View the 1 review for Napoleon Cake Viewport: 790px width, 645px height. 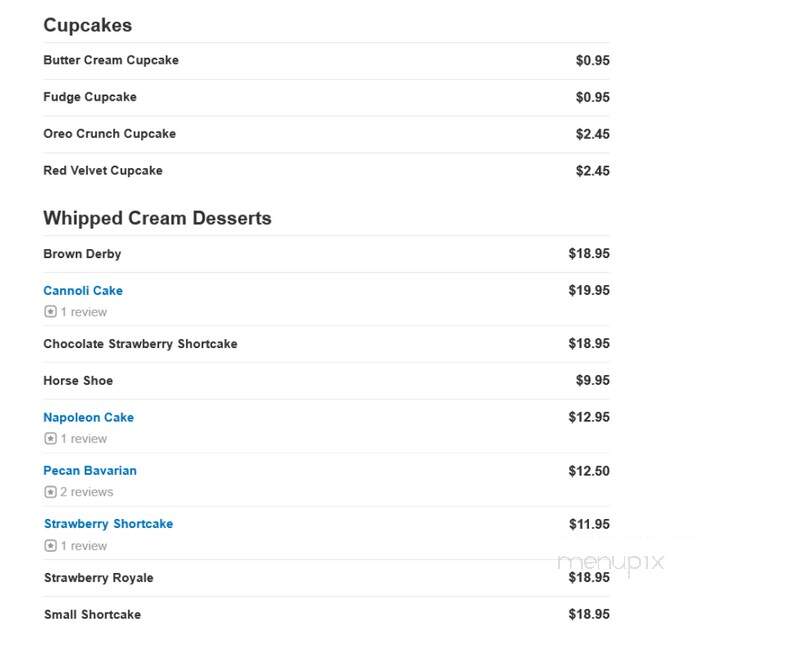84,439
